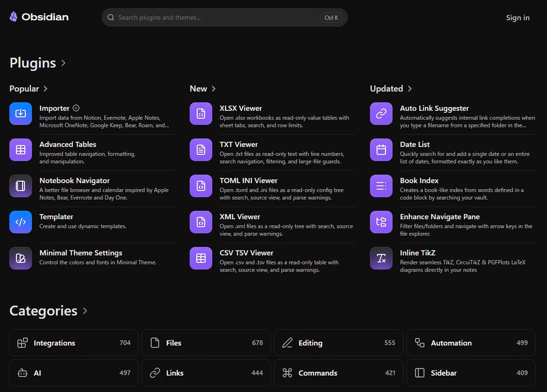Viewport: 547px width, 392px height.
Task: Select the Editing category label
Action: (310, 343)
